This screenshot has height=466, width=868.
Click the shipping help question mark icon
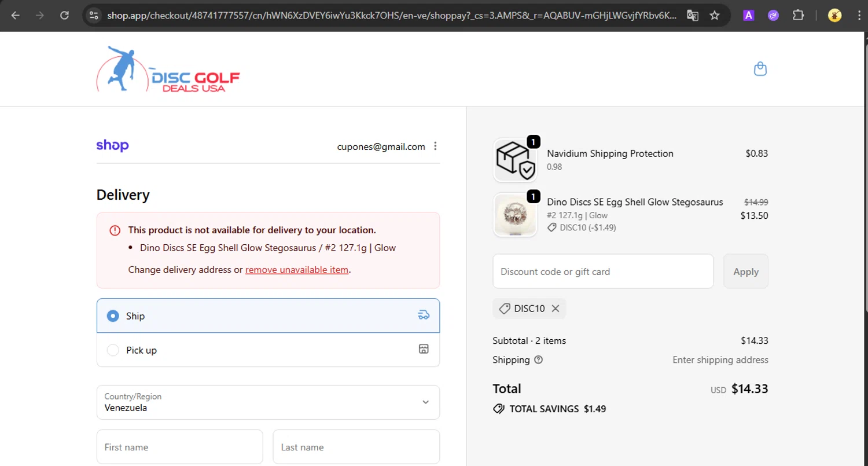pos(539,360)
